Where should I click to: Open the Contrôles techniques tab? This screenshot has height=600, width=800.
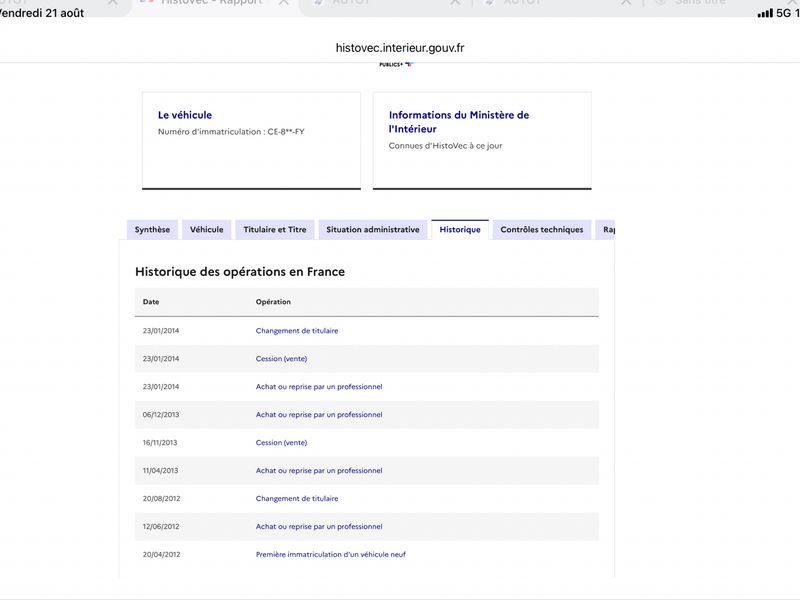point(542,230)
